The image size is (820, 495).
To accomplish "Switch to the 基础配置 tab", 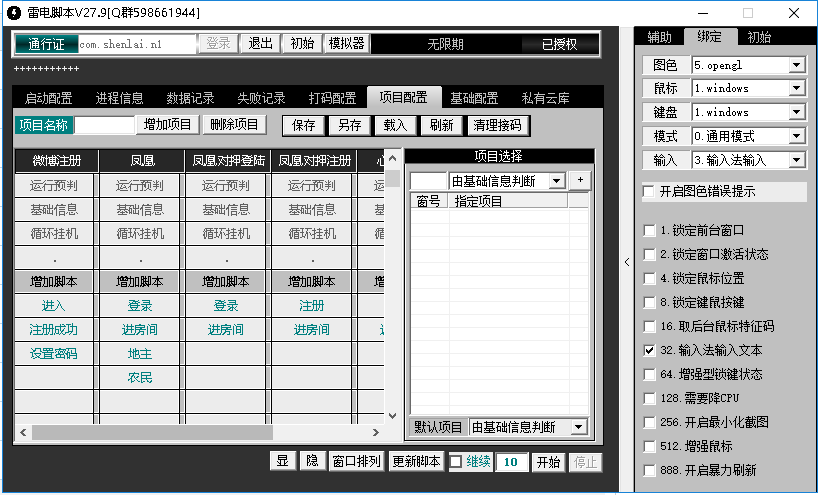I will 474,98.
